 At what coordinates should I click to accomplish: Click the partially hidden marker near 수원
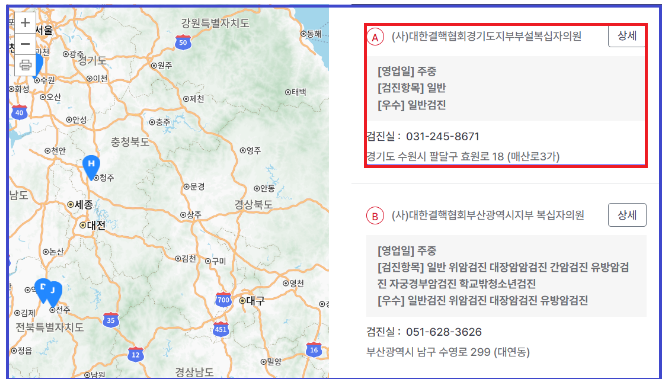tap(39, 65)
